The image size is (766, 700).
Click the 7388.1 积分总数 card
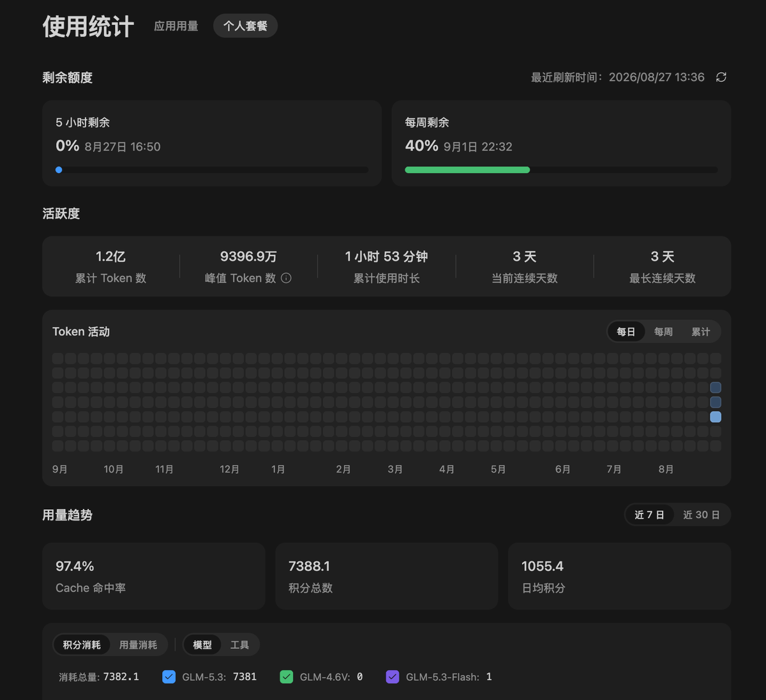tap(386, 576)
